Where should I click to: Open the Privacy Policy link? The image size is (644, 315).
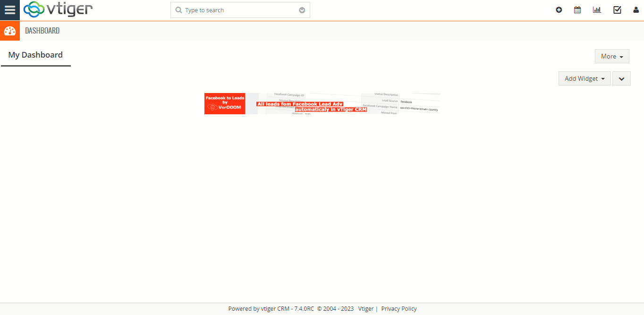point(399,309)
